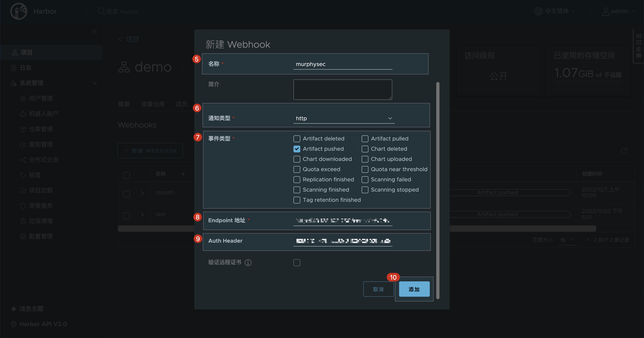The width and height of the screenshot is (644, 338).
Task: Check the 验证远程证书 checkbox
Action: pos(297,263)
